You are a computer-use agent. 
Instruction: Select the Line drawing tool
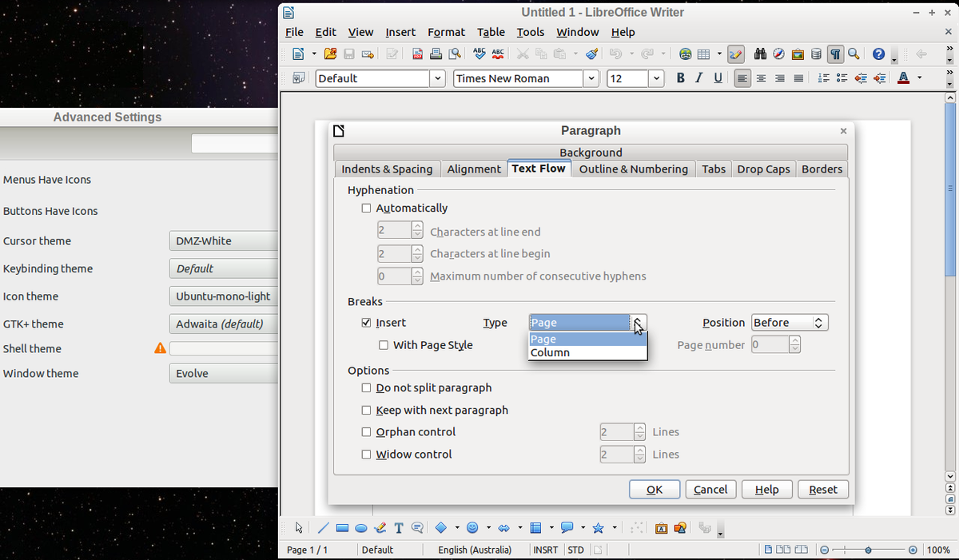point(323,528)
